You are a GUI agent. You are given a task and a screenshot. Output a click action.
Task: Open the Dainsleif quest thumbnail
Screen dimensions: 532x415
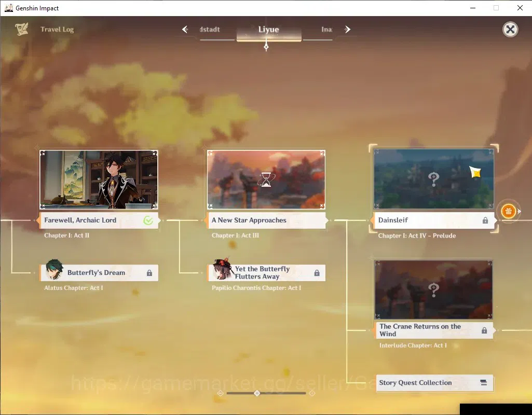[x=433, y=178]
